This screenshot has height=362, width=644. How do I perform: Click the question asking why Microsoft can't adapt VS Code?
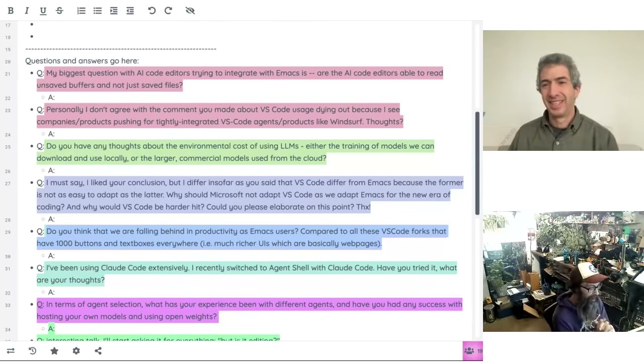click(x=250, y=195)
